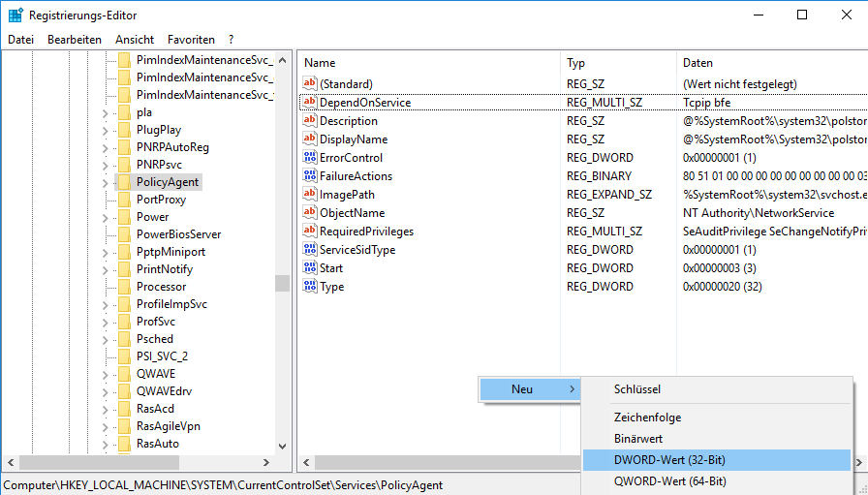Click the ErrorControl DWORD icon
The image size is (868, 495).
[x=309, y=157]
